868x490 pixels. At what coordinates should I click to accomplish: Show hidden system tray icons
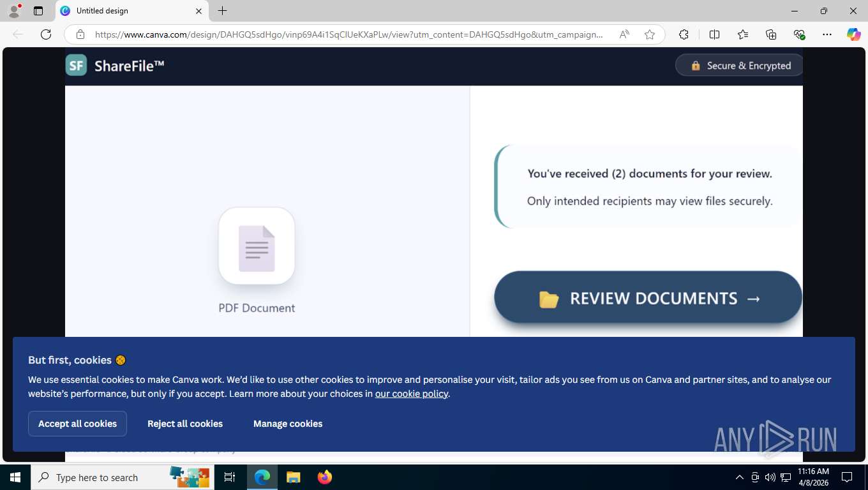[740, 477]
